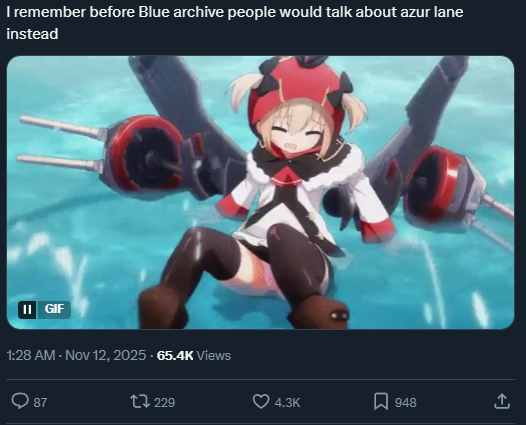This screenshot has width=526, height=425.
Task: Click the reply speech bubble icon
Action: (x=20, y=401)
